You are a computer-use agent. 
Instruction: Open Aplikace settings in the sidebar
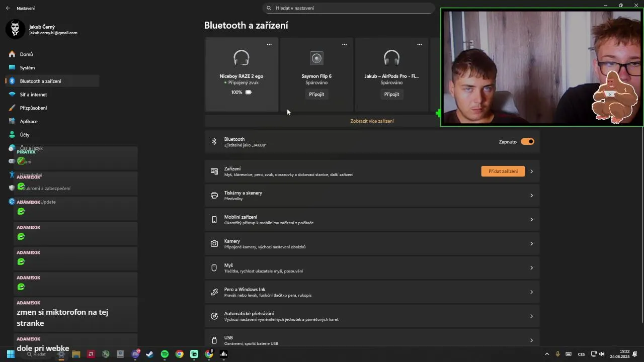(x=52, y=122)
